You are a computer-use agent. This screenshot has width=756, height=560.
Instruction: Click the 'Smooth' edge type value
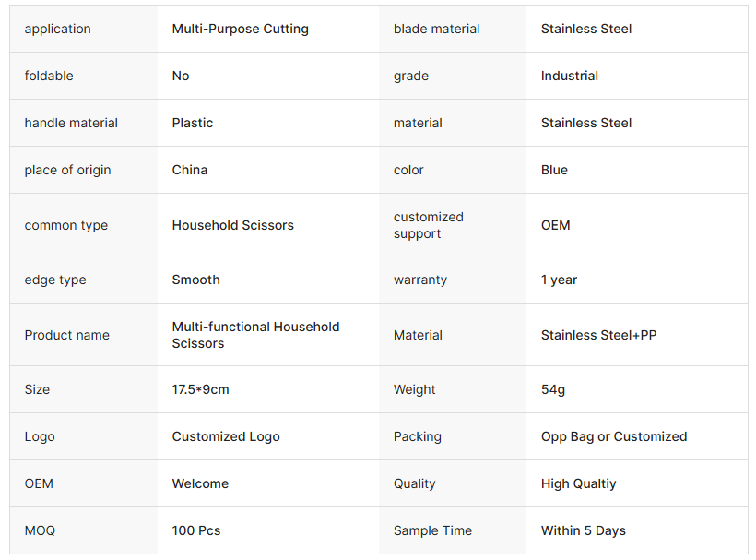(195, 280)
